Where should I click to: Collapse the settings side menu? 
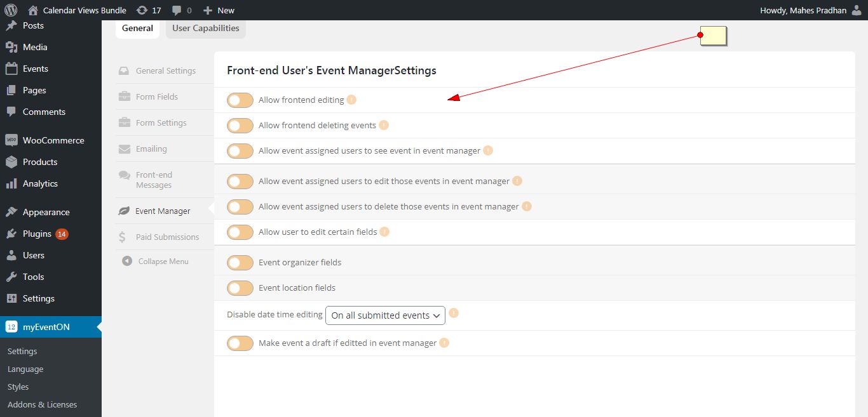pyautogui.click(x=156, y=261)
